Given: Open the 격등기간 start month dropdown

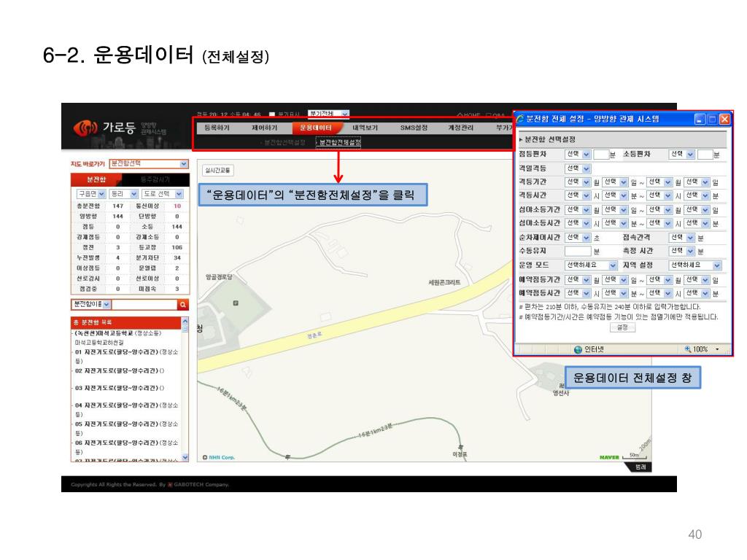Looking at the screenshot, I should pos(578,182).
